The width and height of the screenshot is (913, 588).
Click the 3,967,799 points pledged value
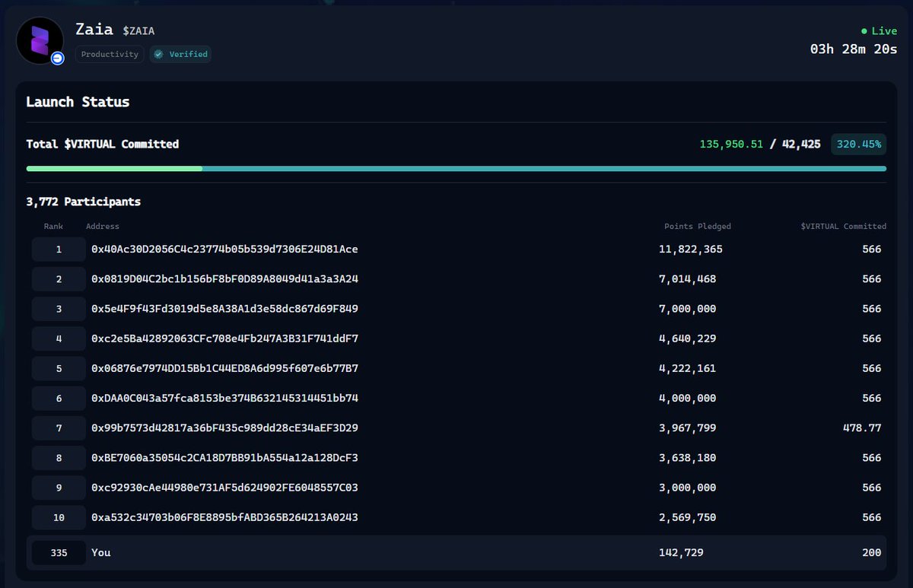(x=688, y=428)
